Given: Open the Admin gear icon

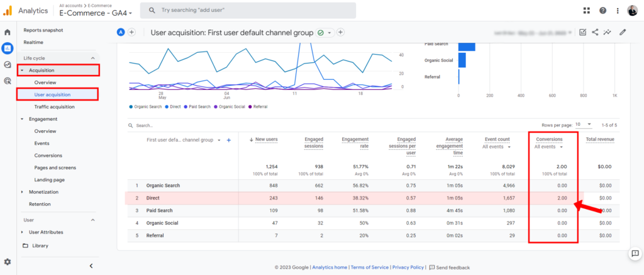Looking at the screenshot, I should [x=8, y=262].
